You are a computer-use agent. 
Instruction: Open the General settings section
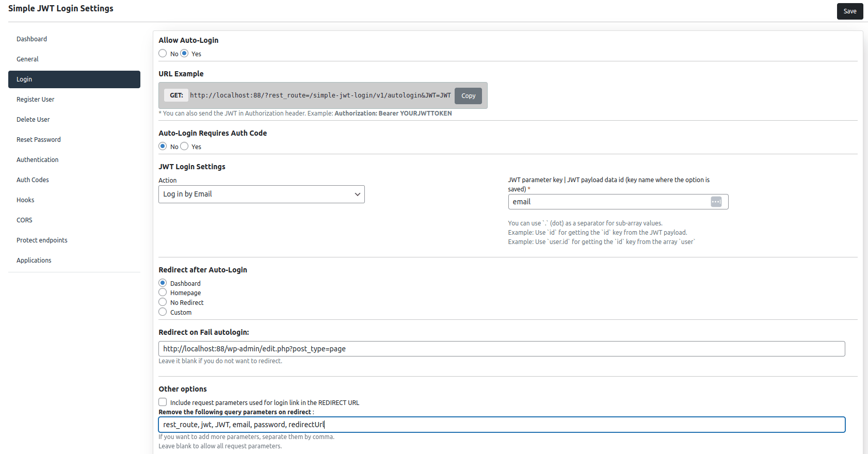tap(74, 59)
